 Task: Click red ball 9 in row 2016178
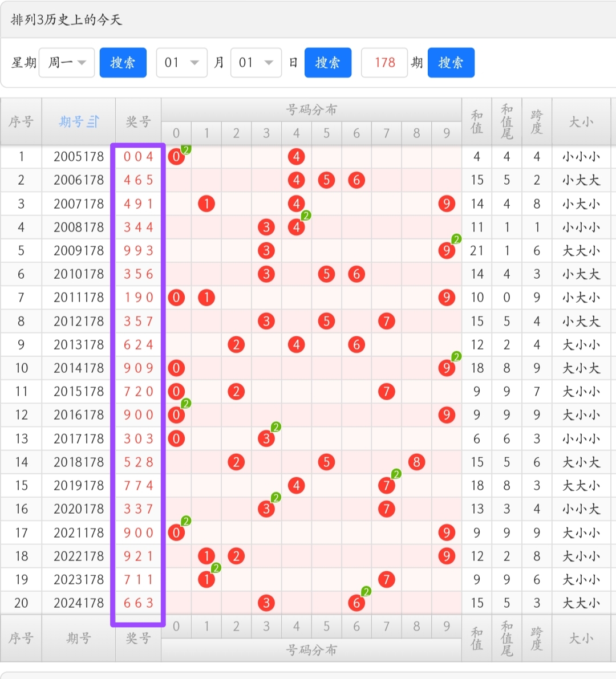pos(447,415)
